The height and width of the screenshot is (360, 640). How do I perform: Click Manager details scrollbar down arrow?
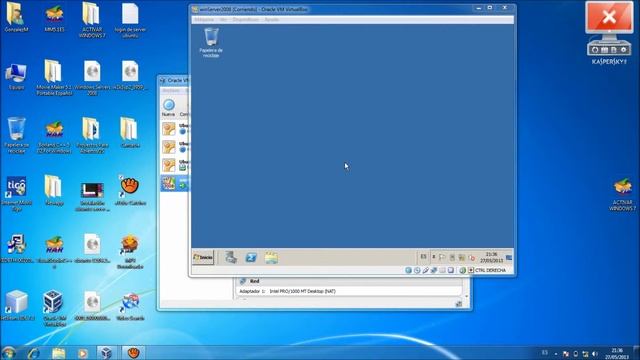467,296
